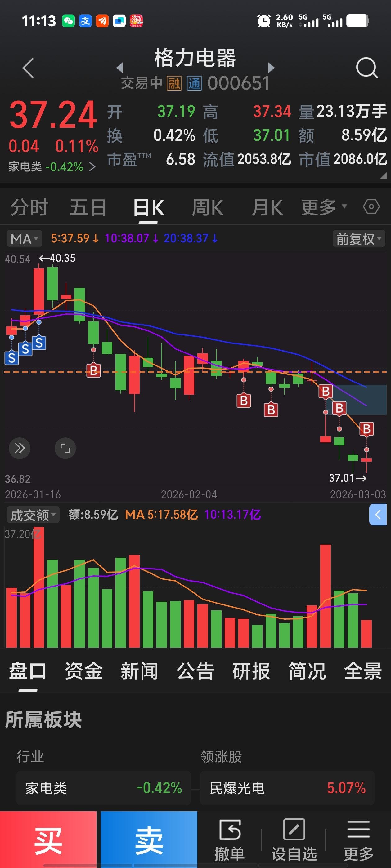This screenshot has height=868, width=391.
Task: Switch to 月K chart tab
Action: point(267,207)
